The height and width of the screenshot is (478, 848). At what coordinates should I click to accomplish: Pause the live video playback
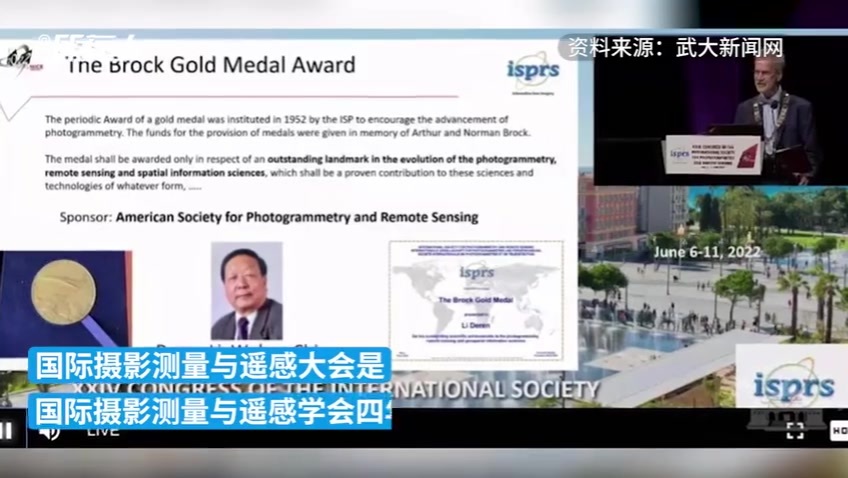pyautogui.click(x=6, y=430)
